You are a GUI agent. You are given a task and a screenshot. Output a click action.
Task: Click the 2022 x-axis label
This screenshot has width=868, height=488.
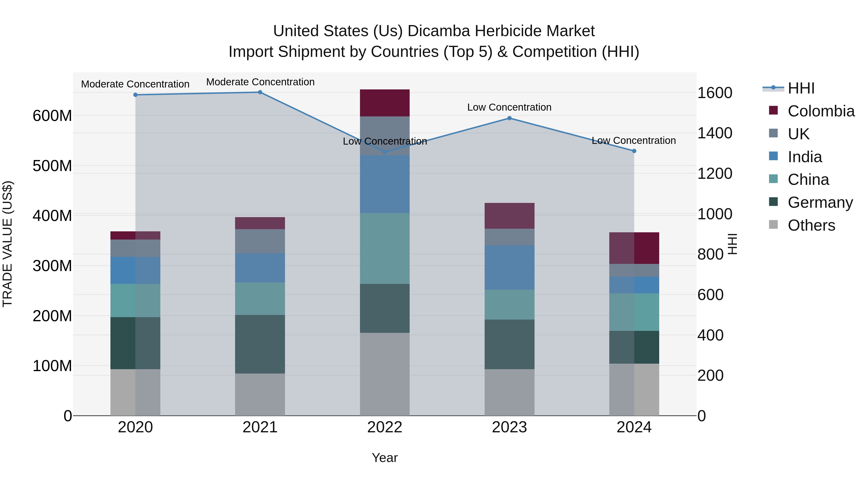pyautogui.click(x=385, y=427)
